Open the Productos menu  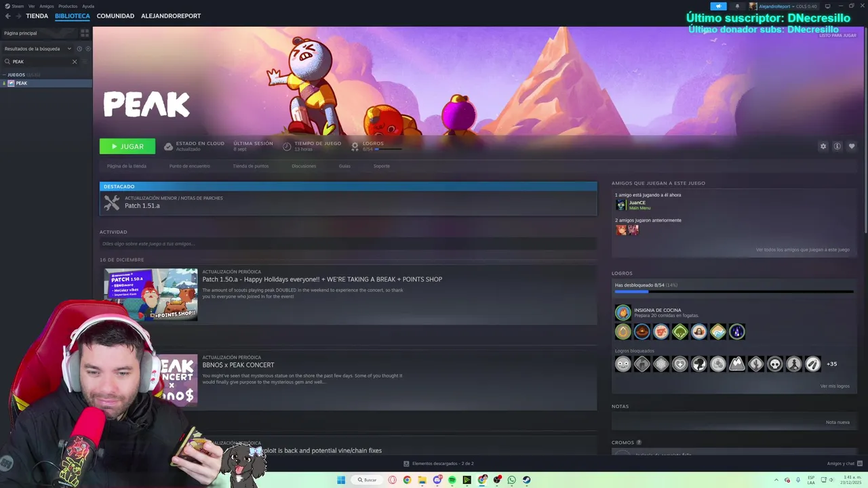pos(68,6)
